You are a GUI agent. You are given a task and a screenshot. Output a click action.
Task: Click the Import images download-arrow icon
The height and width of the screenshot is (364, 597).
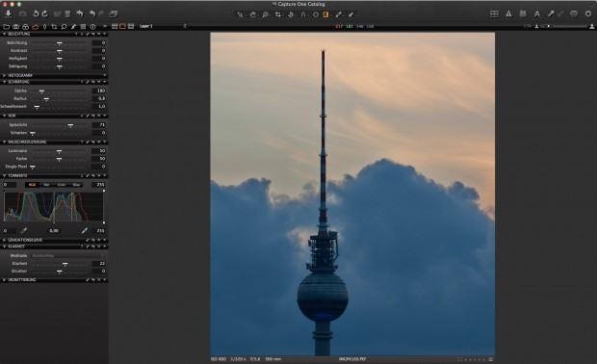pos(9,14)
